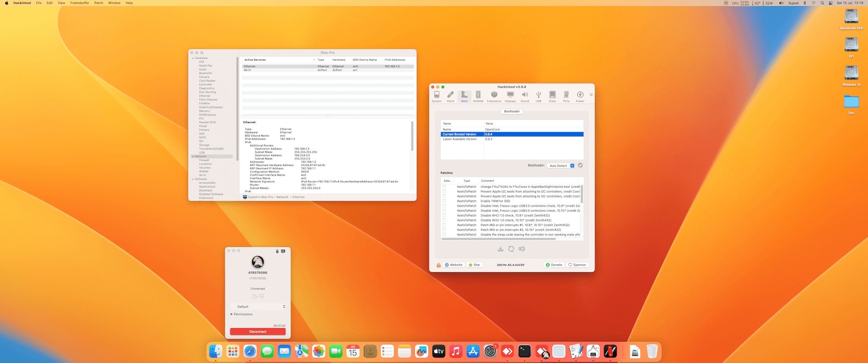Tick checkbox for Fresco Logic USB3.0 10.10.* patch
The width and height of the screenshot is (868, 363).
point(444,210)
